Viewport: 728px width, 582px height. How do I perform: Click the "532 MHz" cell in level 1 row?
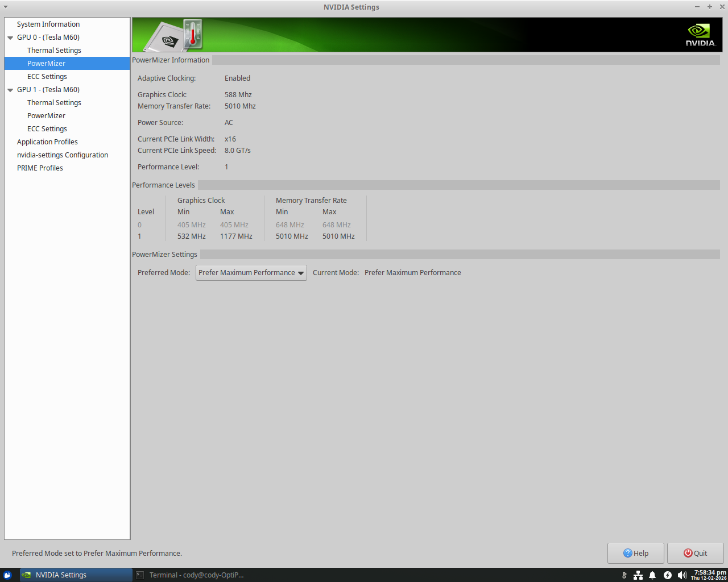click(192, 236)
